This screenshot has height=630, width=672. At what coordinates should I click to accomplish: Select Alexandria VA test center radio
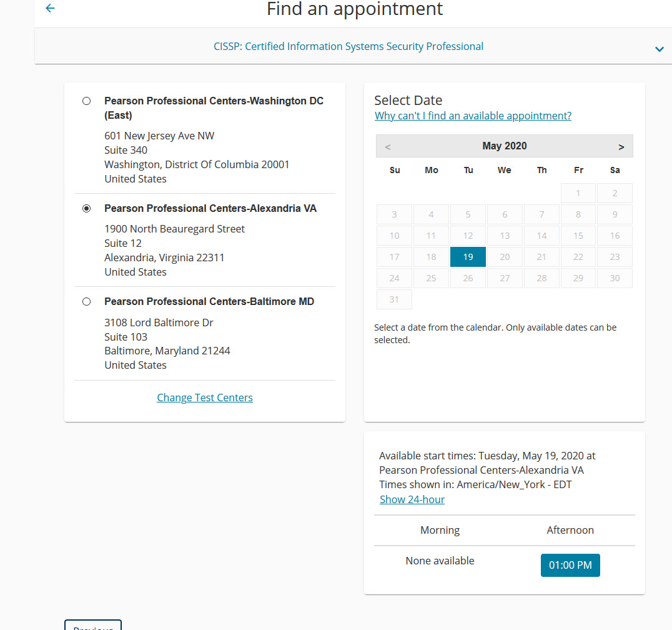[x=87, y=209]
